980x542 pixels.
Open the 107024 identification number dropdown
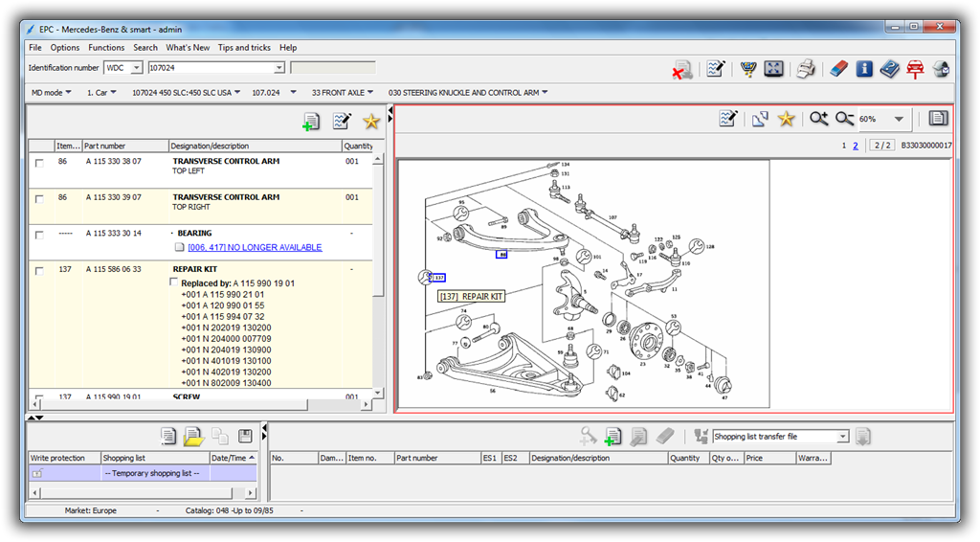[279, 68]
